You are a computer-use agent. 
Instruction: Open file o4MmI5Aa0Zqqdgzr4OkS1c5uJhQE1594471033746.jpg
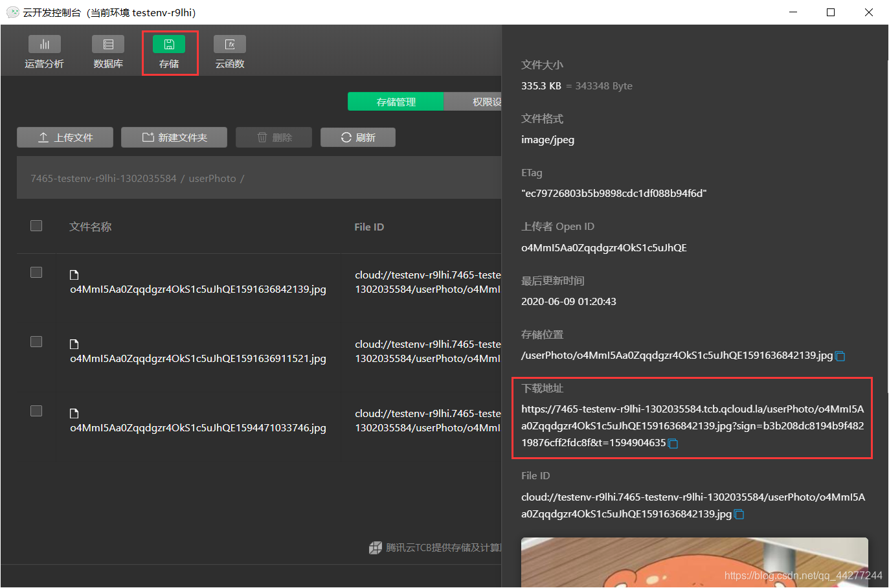tap(198, 428)
